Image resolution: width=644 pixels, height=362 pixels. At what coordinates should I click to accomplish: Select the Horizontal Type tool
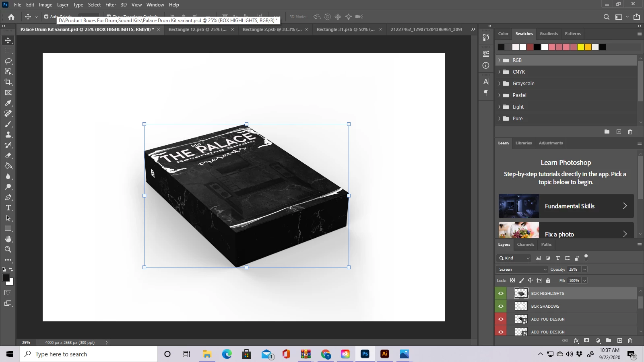click(8, 208)
